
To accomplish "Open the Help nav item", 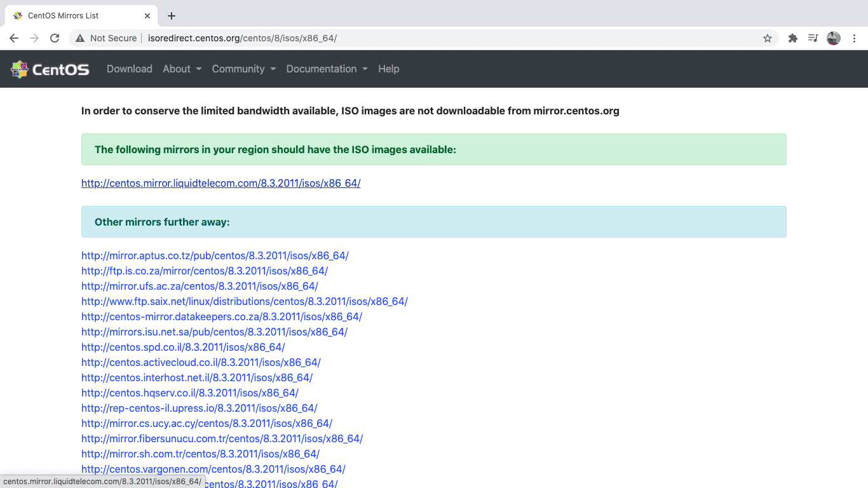I will (389, 69).
